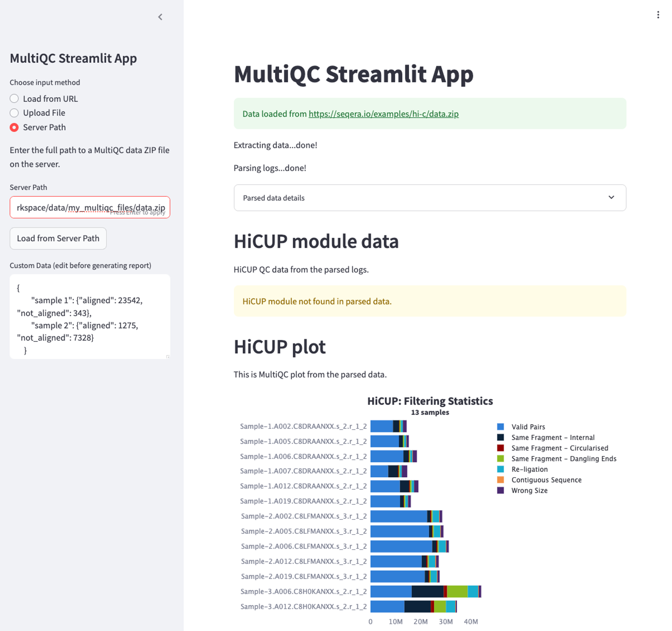Screen dimensions: 672x631
Task: Open the three-dot main menu
Action: 658,15
